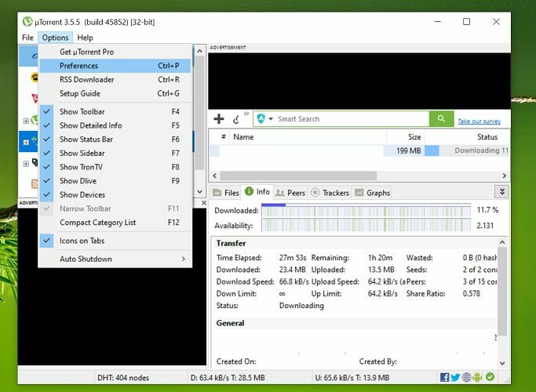Click the sidebar scroll up arrow
Viewport: 536px width, 392px height.
(200, 51)
